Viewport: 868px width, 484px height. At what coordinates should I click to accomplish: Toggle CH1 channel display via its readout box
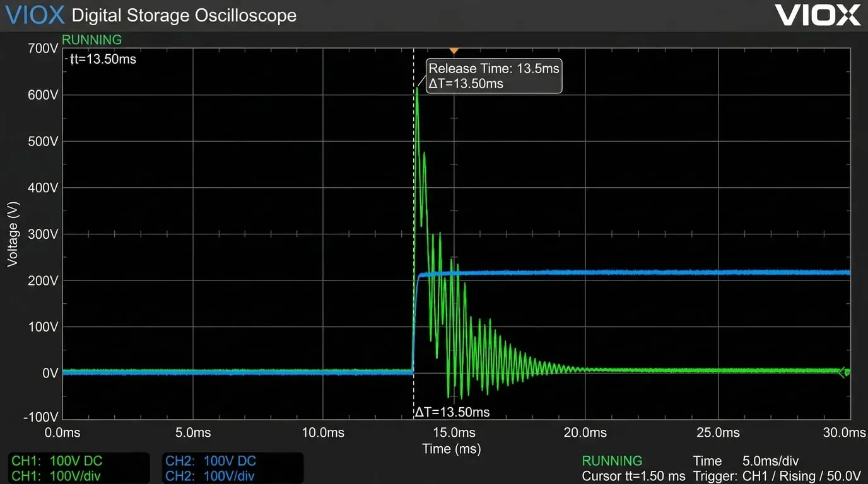tap(77, 468)
